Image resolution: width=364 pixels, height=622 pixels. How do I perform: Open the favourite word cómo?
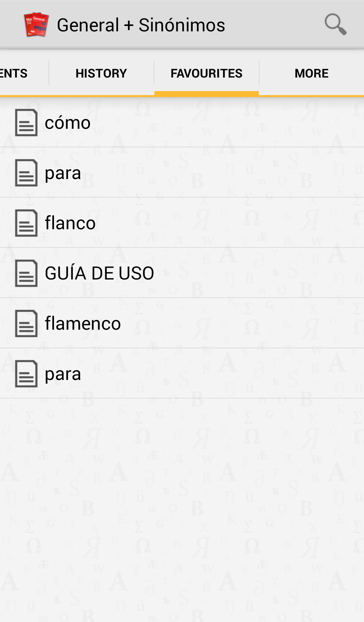tap(68, 123)
